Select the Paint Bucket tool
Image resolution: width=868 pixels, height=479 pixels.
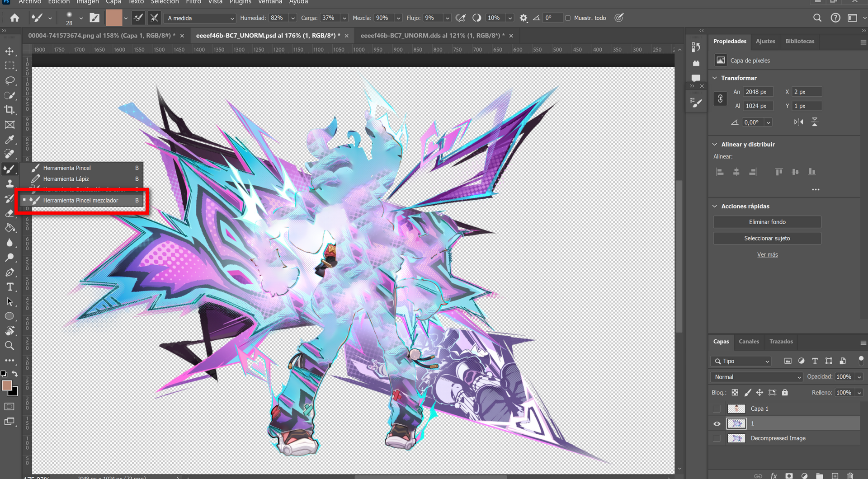9,228
